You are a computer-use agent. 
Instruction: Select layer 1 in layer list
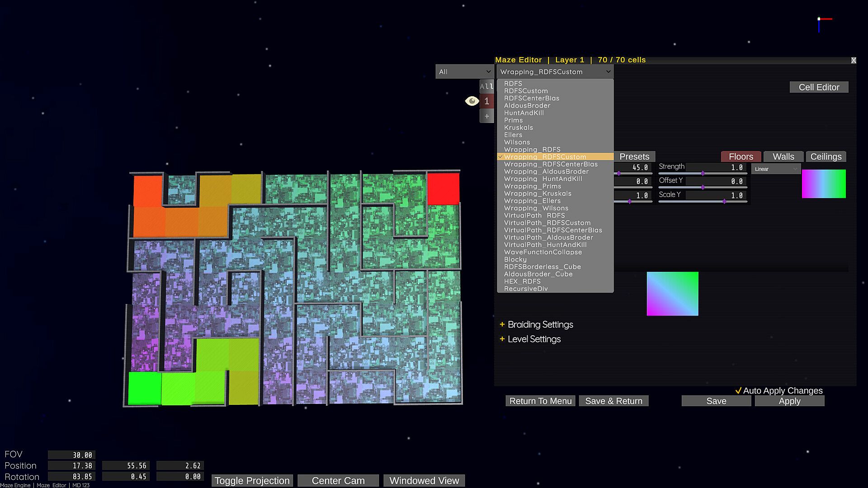486,101
